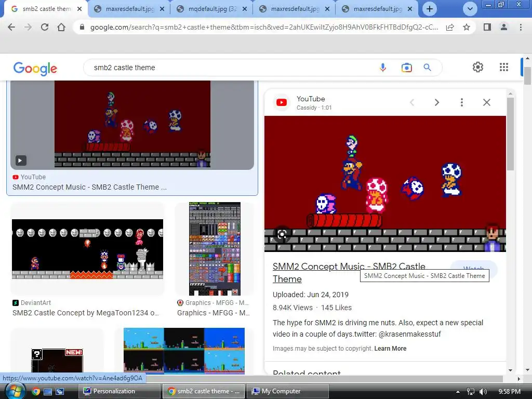Click the Watch button

(x=474, y=269)
